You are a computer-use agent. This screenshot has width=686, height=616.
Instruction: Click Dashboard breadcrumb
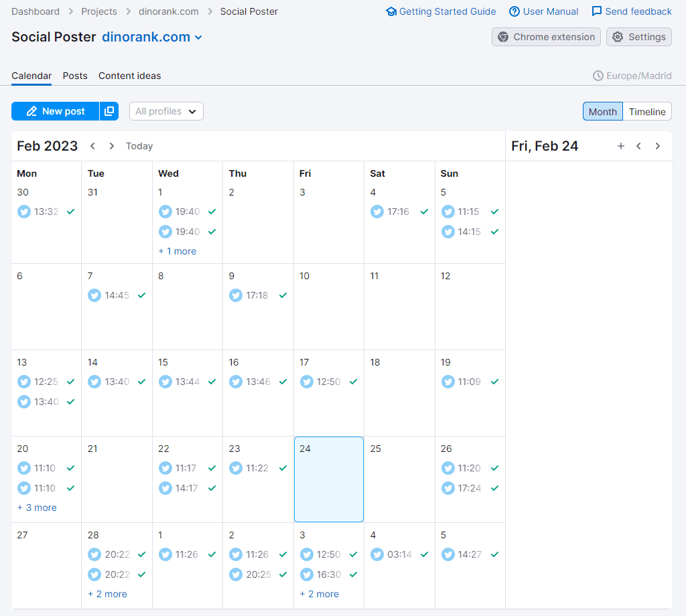36,11
